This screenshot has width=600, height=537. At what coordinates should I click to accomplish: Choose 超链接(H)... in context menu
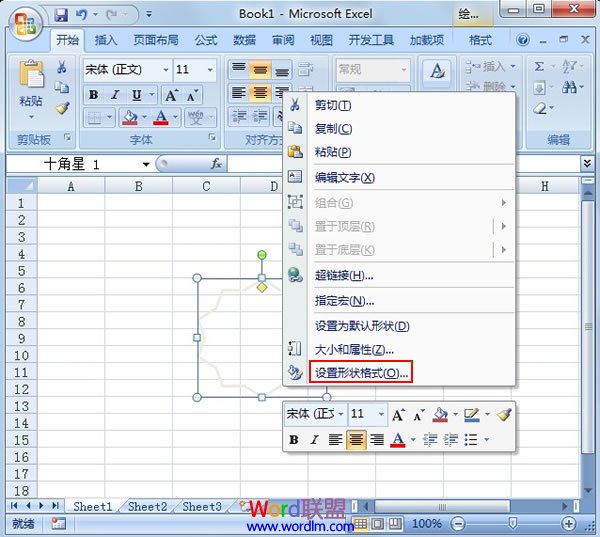pyautogui.click(x=399, y=275)
